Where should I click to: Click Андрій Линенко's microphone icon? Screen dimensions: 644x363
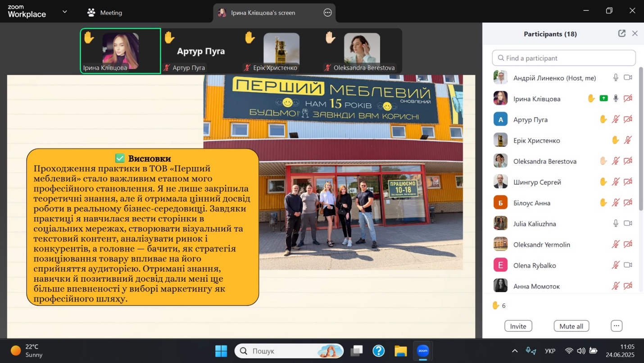(x=616, y=78)
